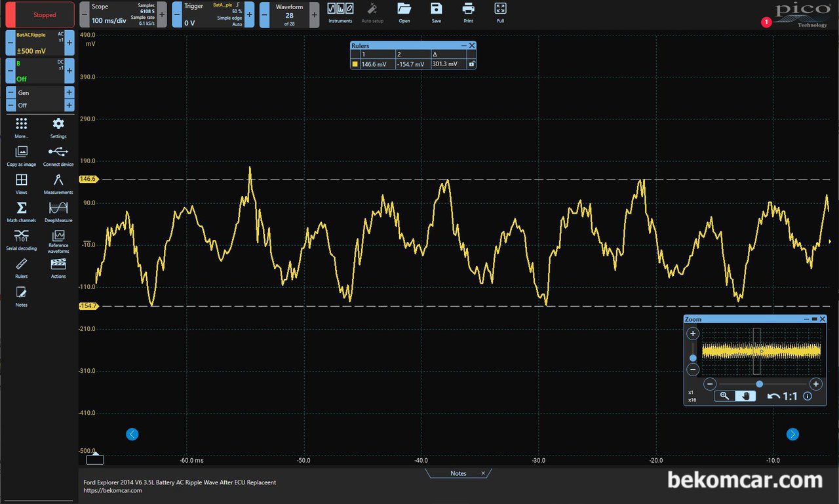The height and width of the screenshot is (504, 839).
Task: Select the magnifier zoom mode
Action: (724, 396)
